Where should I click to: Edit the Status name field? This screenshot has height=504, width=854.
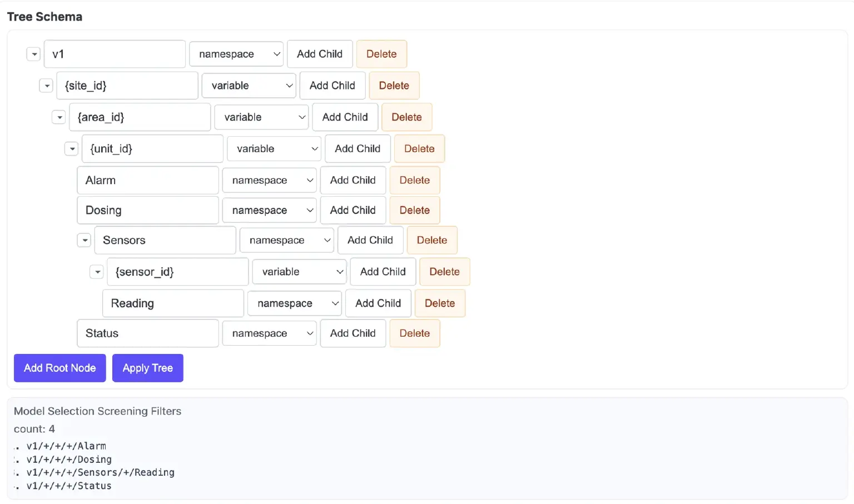click(x=148, y=333)
